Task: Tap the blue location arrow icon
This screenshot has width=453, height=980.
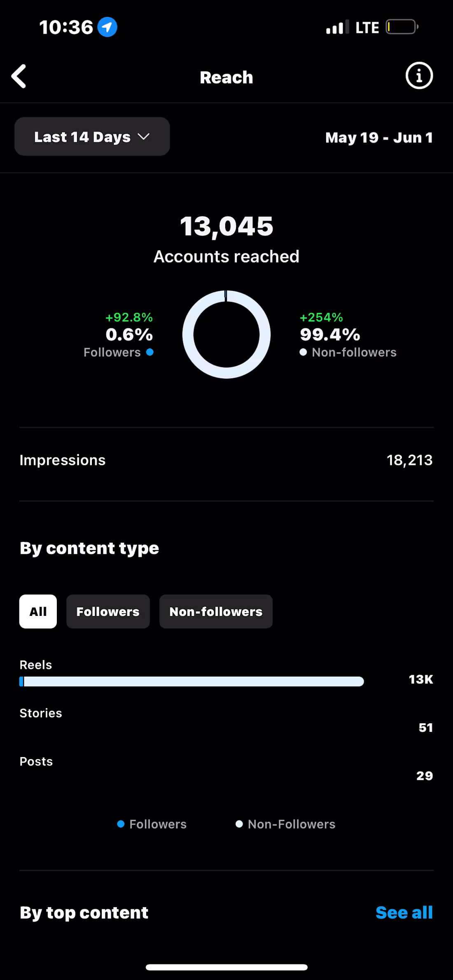Action: point(107,27)
